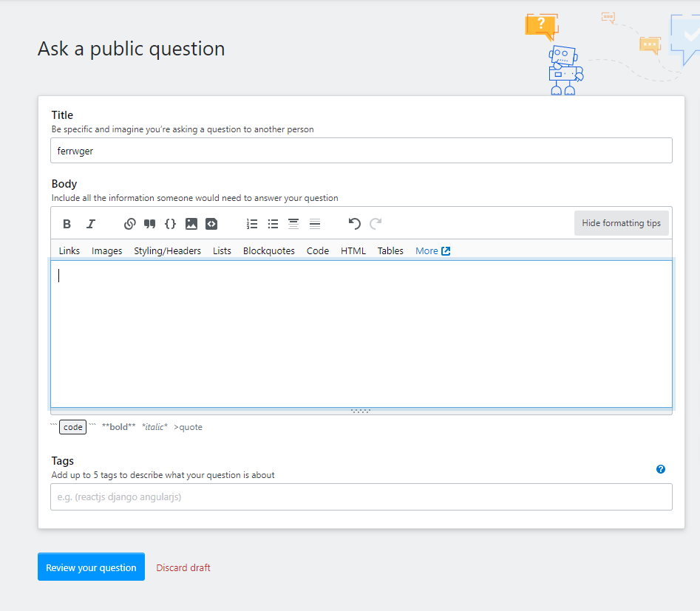Image resolution: width=700 pixels, height=611 pixels.
Task: Open the Lists formatting tip tab
Action: pos(222,250)
